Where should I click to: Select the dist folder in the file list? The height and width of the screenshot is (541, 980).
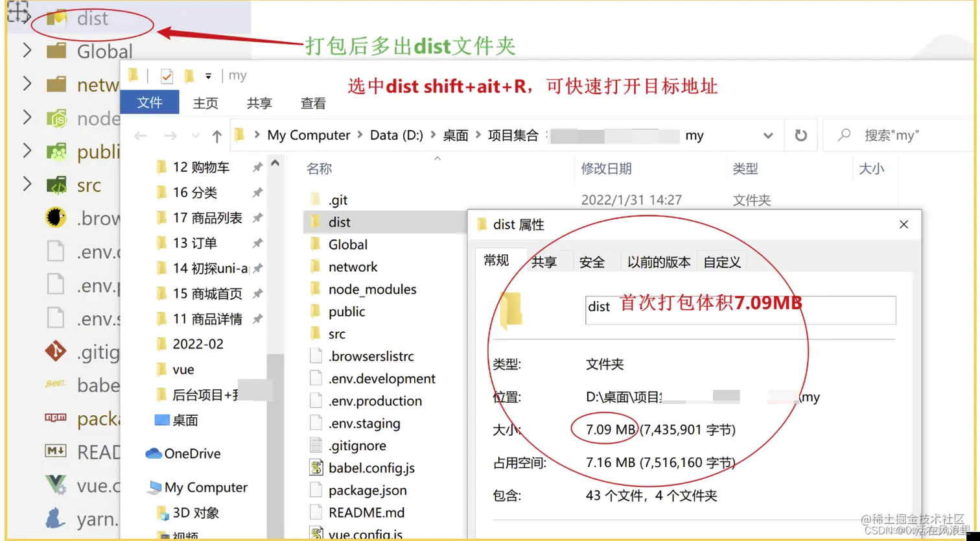pyautogui.click(x=339, y=222)
